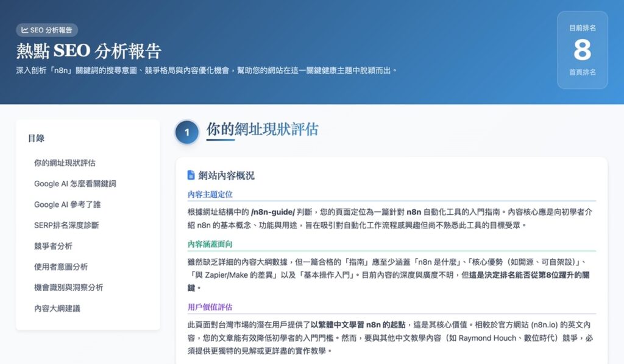
Task: Select 機會識別與洞察分析 in the sidebar
Action: (68, 287)
